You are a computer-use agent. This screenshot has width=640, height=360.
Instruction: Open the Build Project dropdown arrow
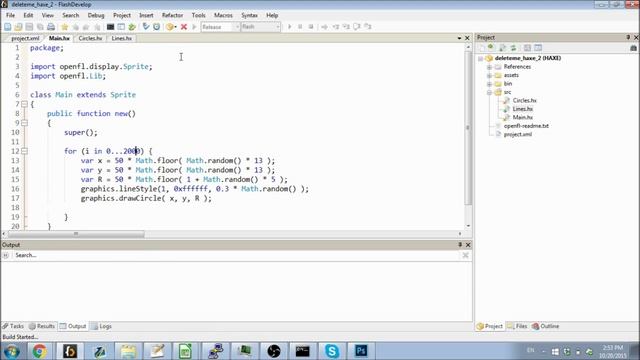[x=176, y=27]
